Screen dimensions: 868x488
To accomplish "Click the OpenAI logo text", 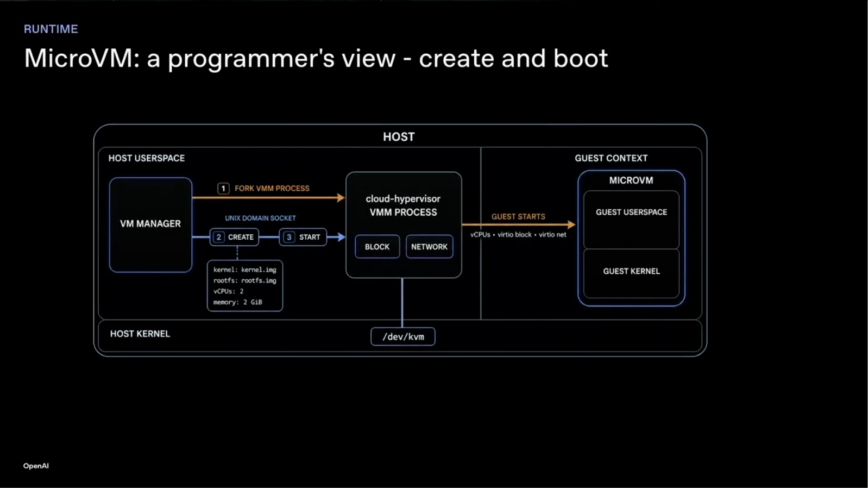I will (x=36, y=466).
